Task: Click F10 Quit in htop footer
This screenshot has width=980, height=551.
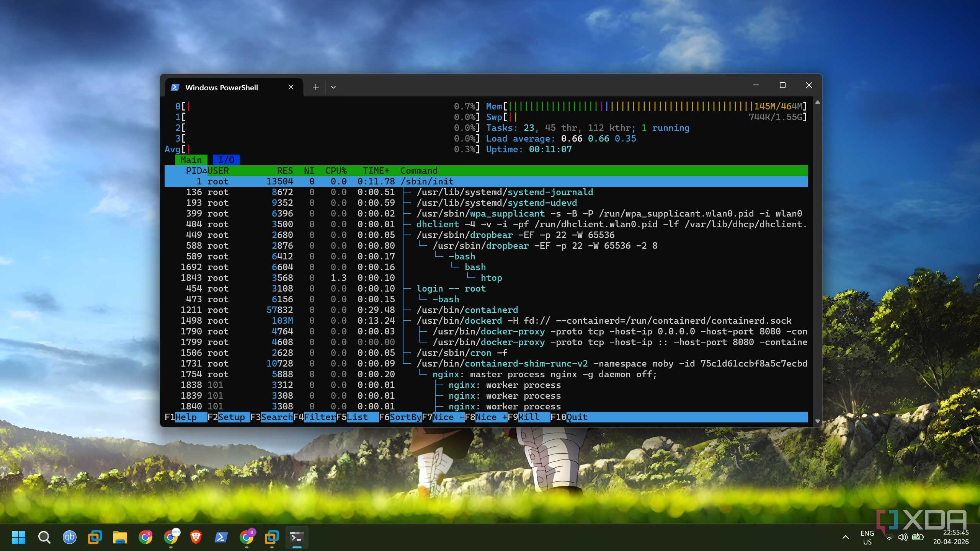Action: [x=569, y=417]
